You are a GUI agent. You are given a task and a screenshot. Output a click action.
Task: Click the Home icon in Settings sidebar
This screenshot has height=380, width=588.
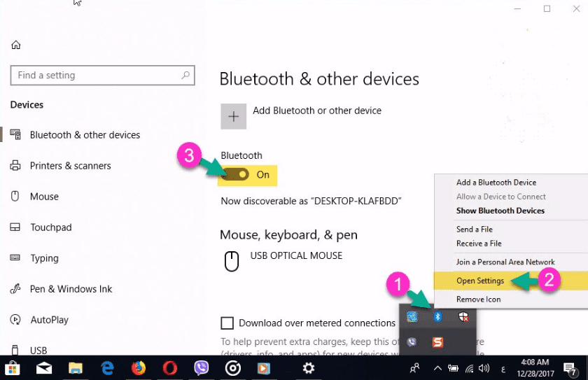coord(16,45)
